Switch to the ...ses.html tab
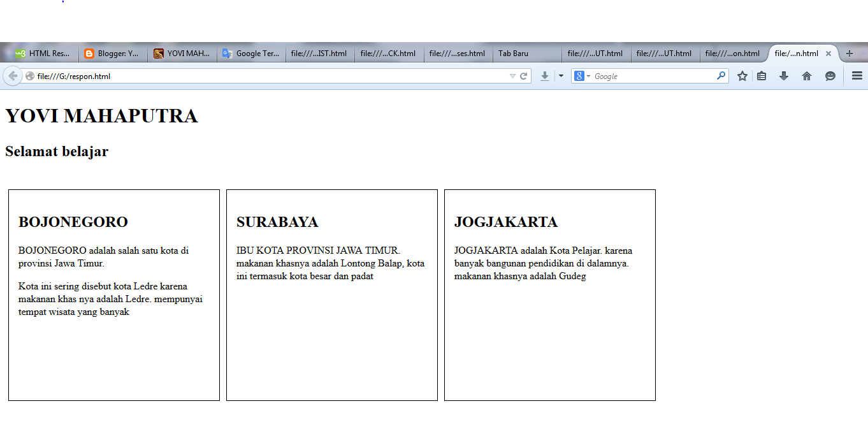The width and height of the screenshot is (868, 436). click(458, 54)
